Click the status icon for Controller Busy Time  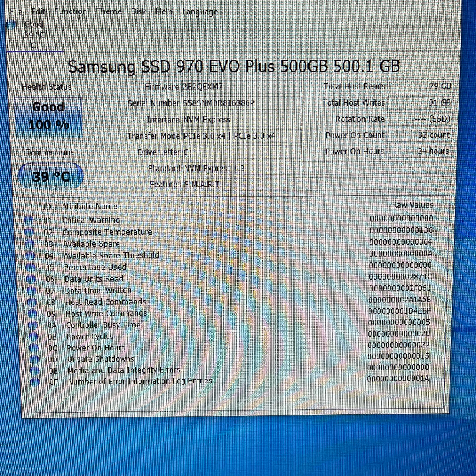33,325
